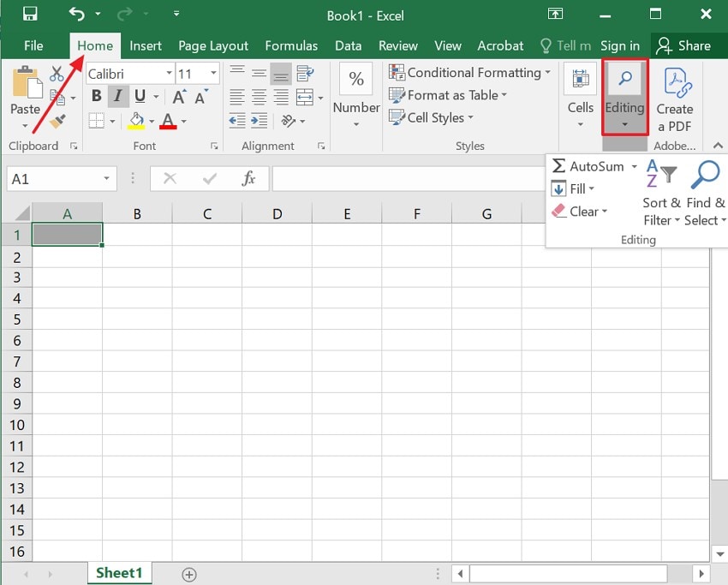Apply the Percent number style
Image resolution: width=728 pixels, height=585 pixels.
coord(355,79)
